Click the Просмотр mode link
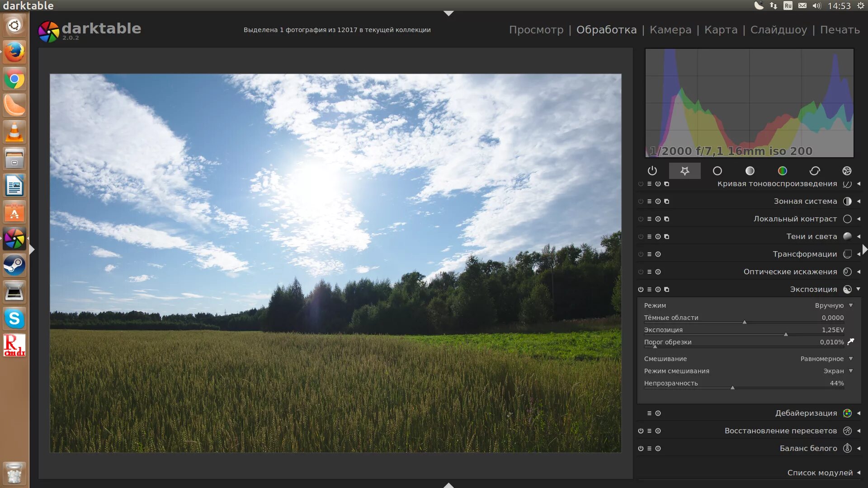The image size is (868, 488). coord(536,29)
